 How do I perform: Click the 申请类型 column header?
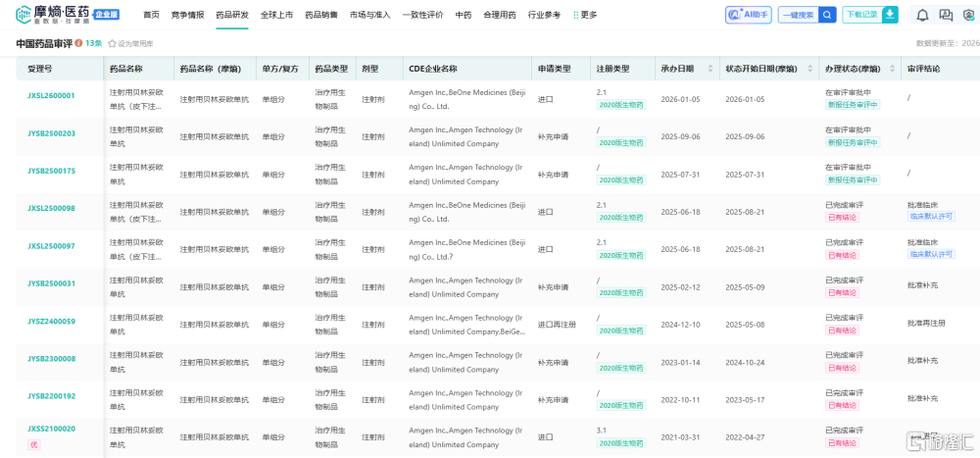coord(555,69)
